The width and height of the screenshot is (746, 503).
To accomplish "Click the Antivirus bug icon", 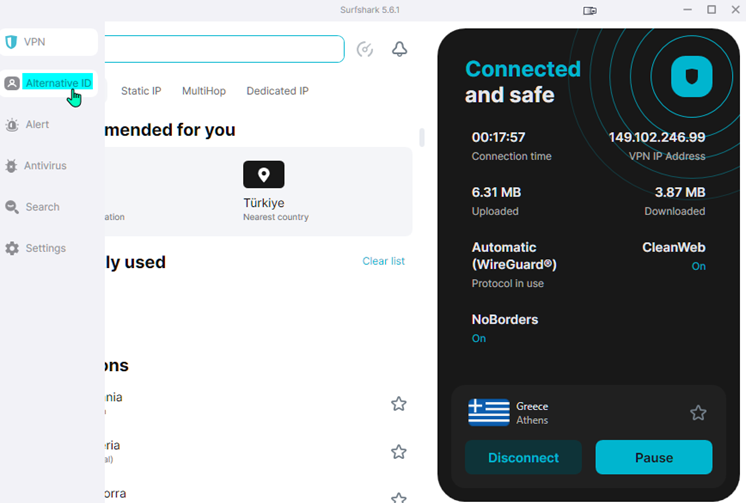I will [11, 166].
